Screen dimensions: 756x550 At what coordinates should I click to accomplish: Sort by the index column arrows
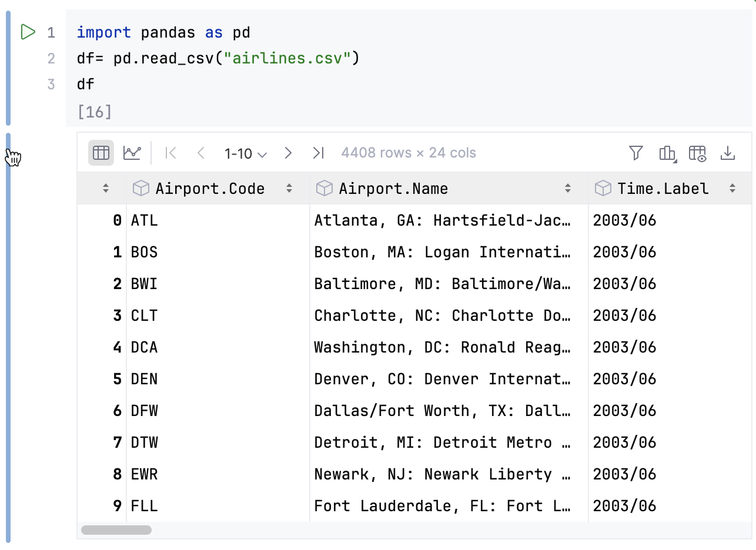click(x=106, y=189)
